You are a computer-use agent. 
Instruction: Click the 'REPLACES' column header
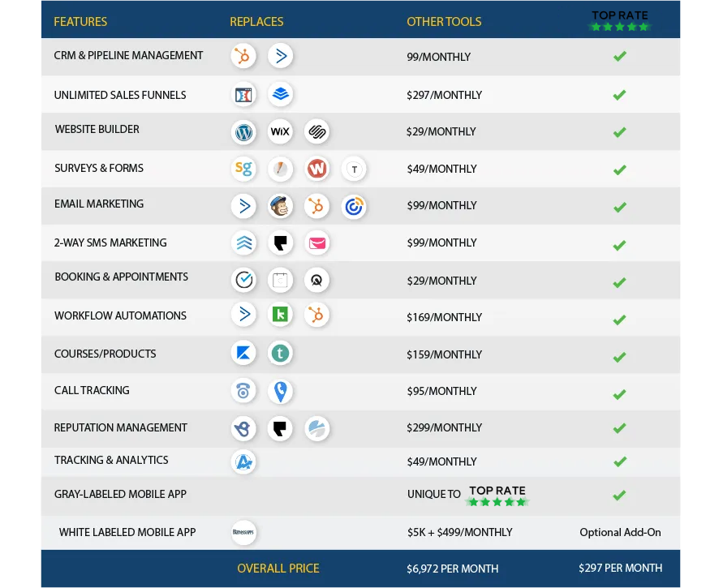(x=256, y=22)
